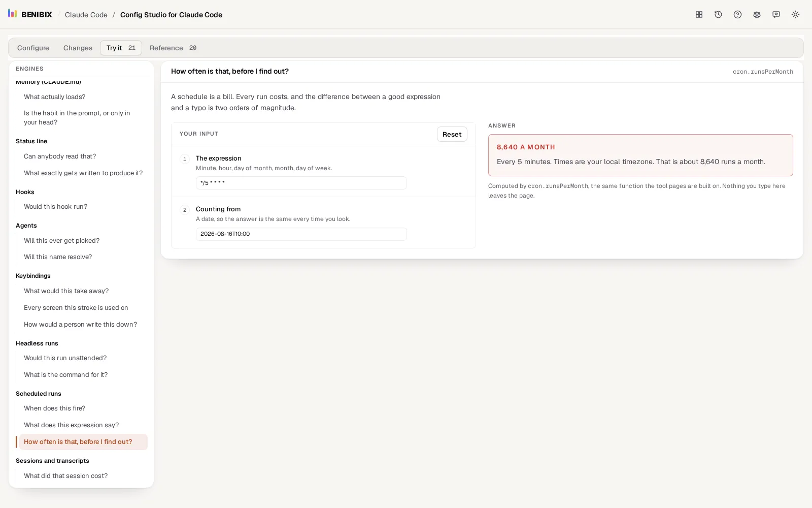This screenshot has width=812, height=508.
Task: Switch to the Changes tab
Action: [78, 48]
